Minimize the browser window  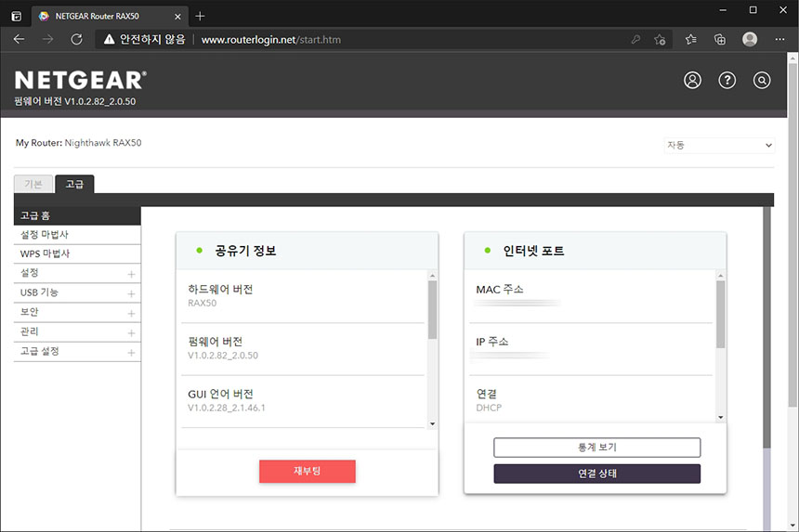coord(723,10)
